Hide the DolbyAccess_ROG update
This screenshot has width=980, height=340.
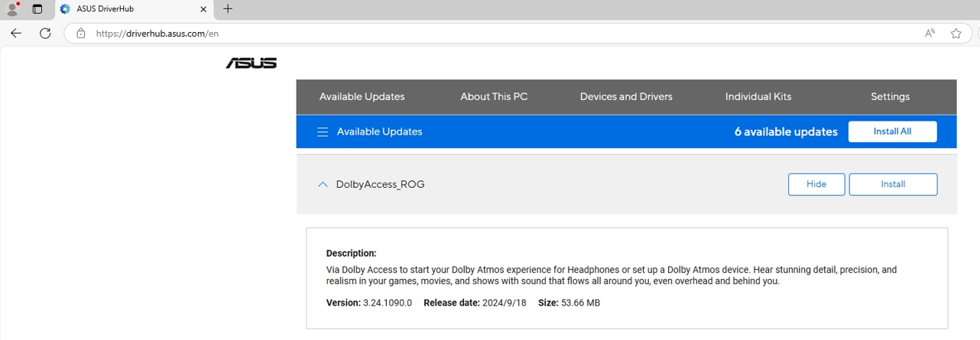(816, 184)
